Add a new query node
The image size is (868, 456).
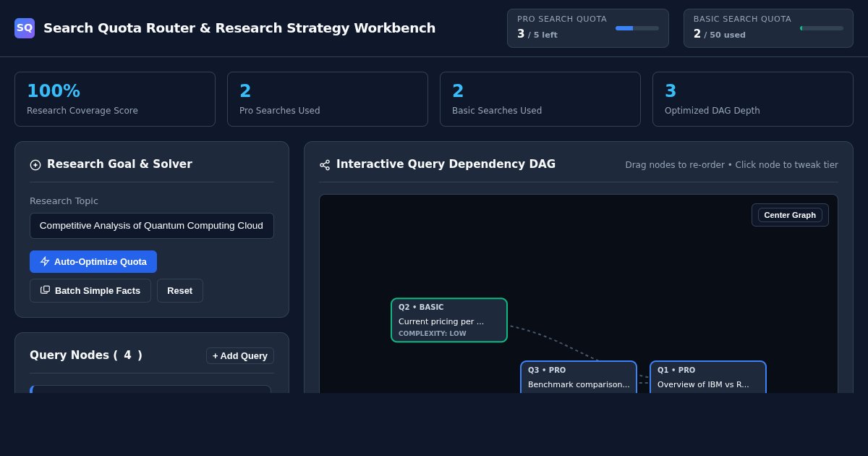(240, 355)
